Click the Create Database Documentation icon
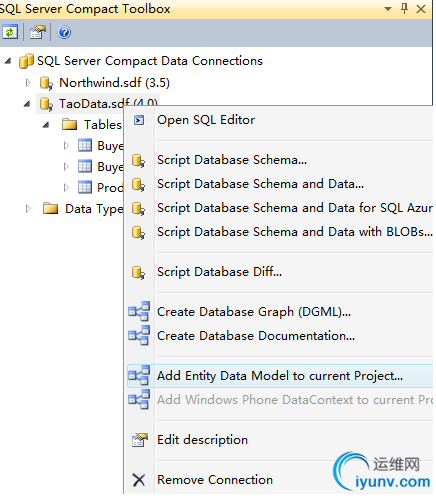Screen dimensions: 436x498 (139, 335)
